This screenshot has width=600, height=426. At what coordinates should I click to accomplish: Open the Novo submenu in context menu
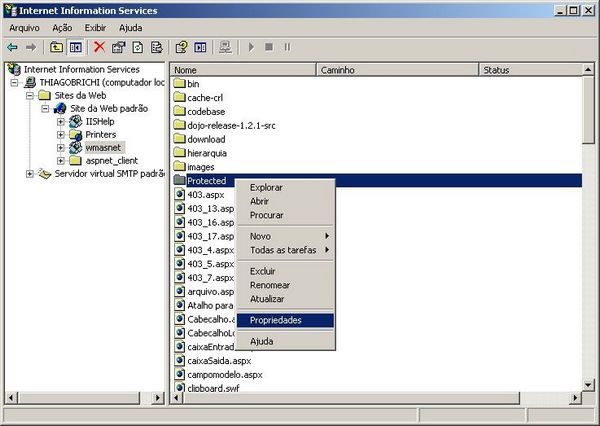tap(286, 236)
